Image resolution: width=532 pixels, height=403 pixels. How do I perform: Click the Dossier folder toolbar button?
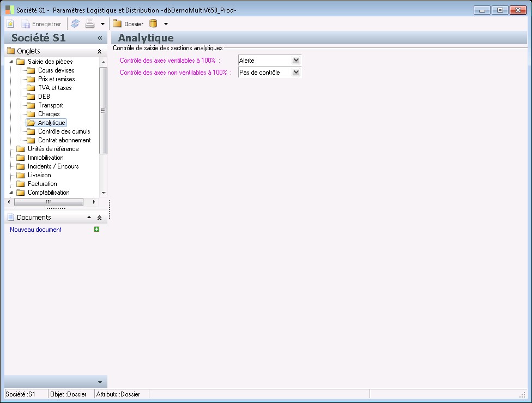click(x=128, y=24)
